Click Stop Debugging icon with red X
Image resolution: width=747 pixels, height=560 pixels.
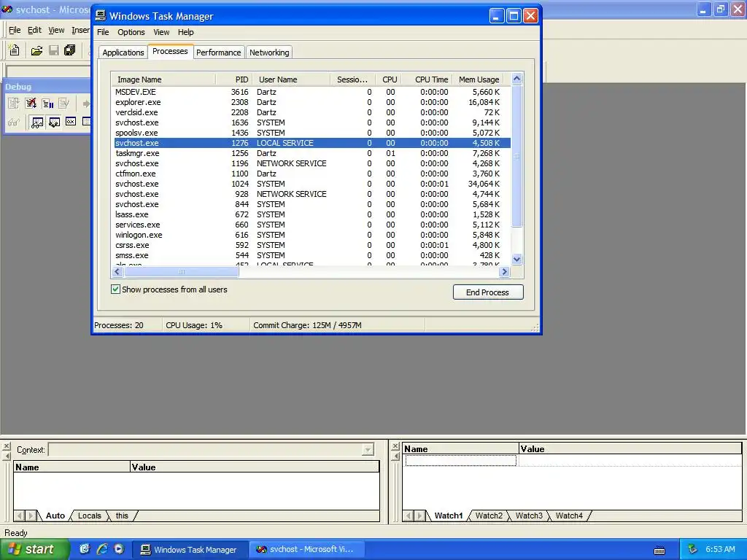tap(31, 103)
